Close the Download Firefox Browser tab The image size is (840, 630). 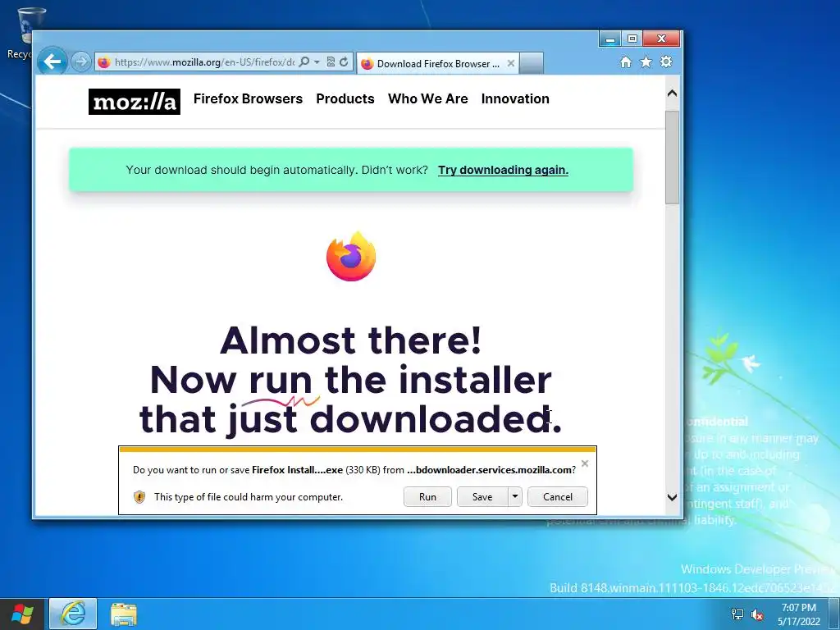[511, 63]
